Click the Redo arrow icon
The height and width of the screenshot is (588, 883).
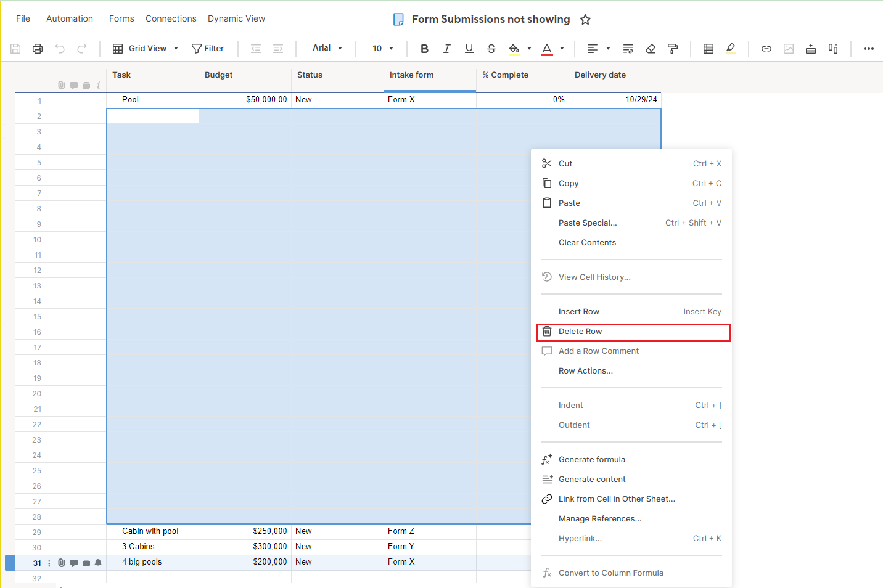click(x=82, y=49)
